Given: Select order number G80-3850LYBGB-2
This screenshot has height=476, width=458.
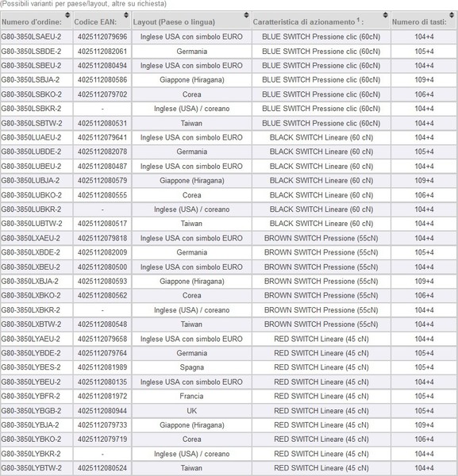Looking at the screenshot, I should coord(31,411).
